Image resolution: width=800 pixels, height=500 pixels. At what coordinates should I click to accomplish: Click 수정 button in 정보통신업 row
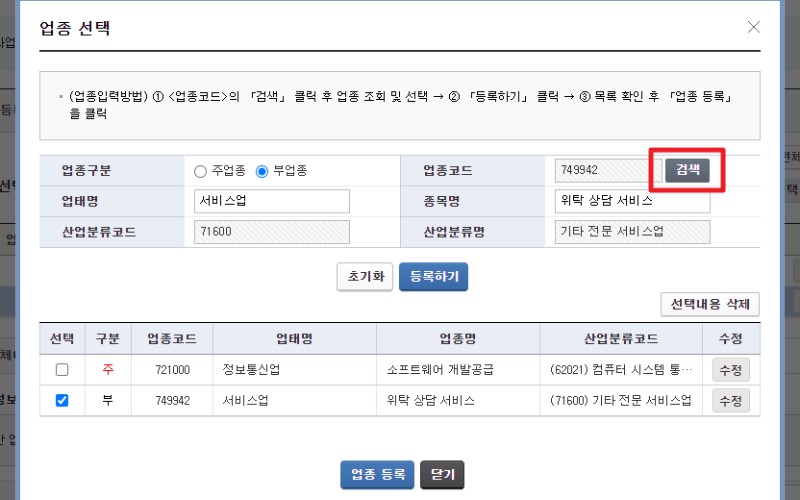(x=731, y=370)
